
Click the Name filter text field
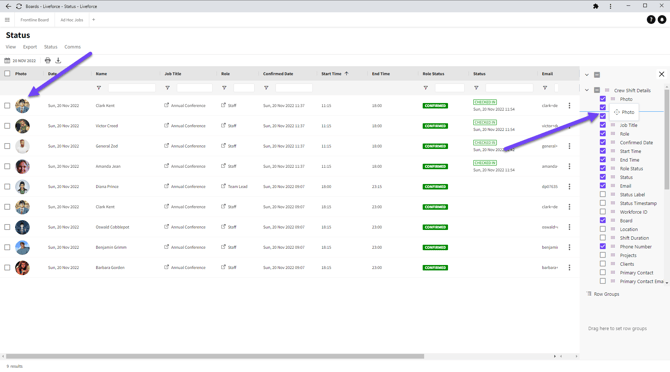click(x=132, y=88)
